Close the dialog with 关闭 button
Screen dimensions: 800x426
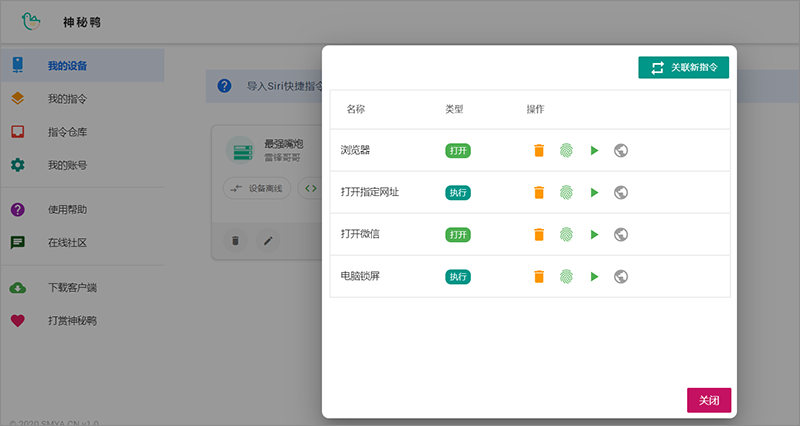tap(709, 400)
